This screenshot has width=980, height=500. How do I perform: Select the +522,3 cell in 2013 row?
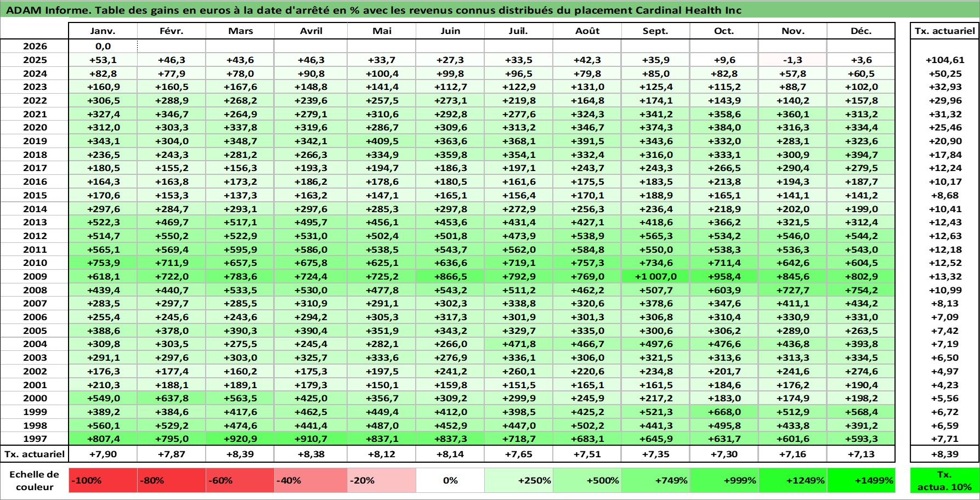coord(103,222)
